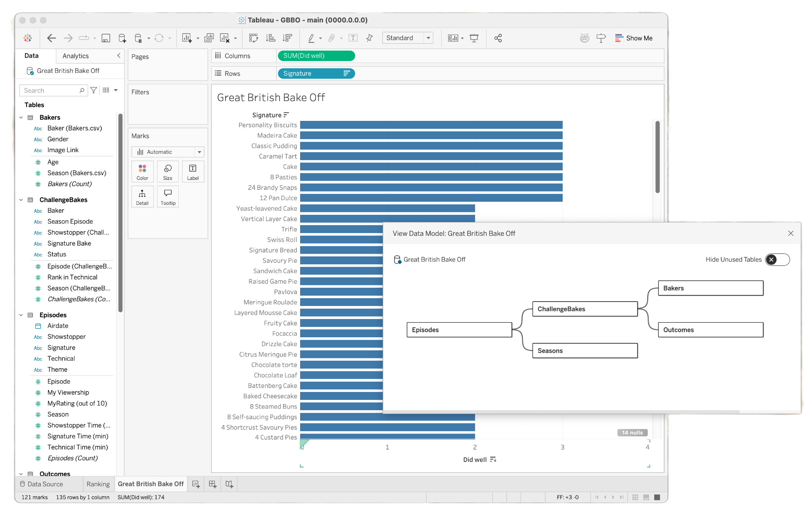Select the Tooltip mark property icon
This screenshot has height=518, width=812.
tap(167, 197)
